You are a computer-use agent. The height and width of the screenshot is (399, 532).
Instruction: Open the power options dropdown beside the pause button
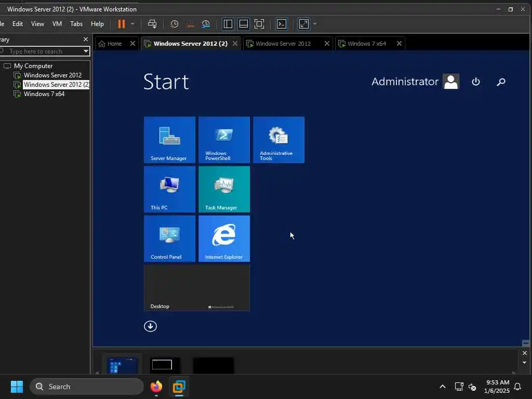tap(132, 24)
